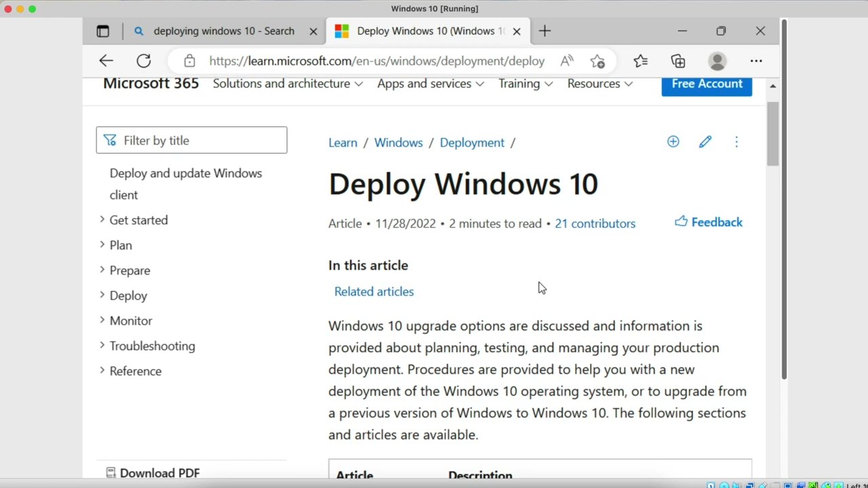The height and width of the screenshot is (488, 868).
Task: Expand the Monitor section
Action: [x=131, y=321]
